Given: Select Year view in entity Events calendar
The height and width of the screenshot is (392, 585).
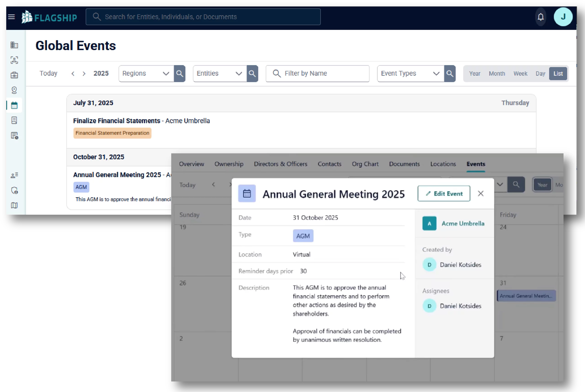Looking at the screenshot, I should click(x=542, y=185).
